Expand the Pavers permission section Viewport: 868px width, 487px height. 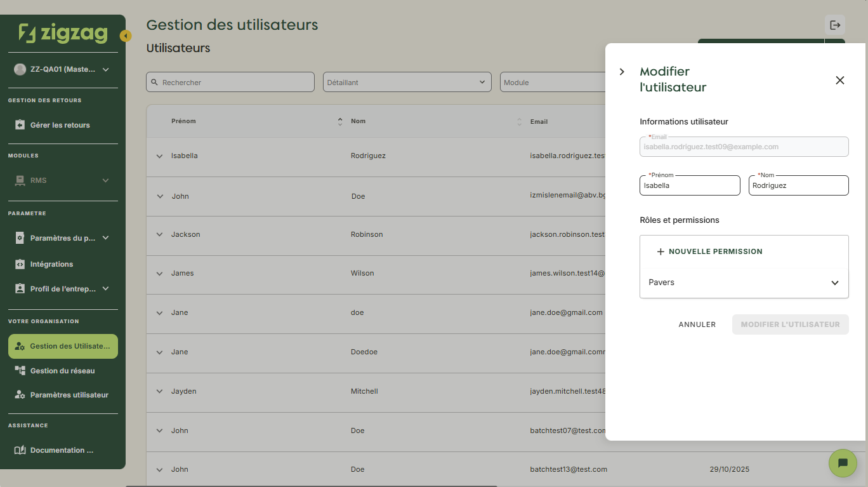point(835,283)
